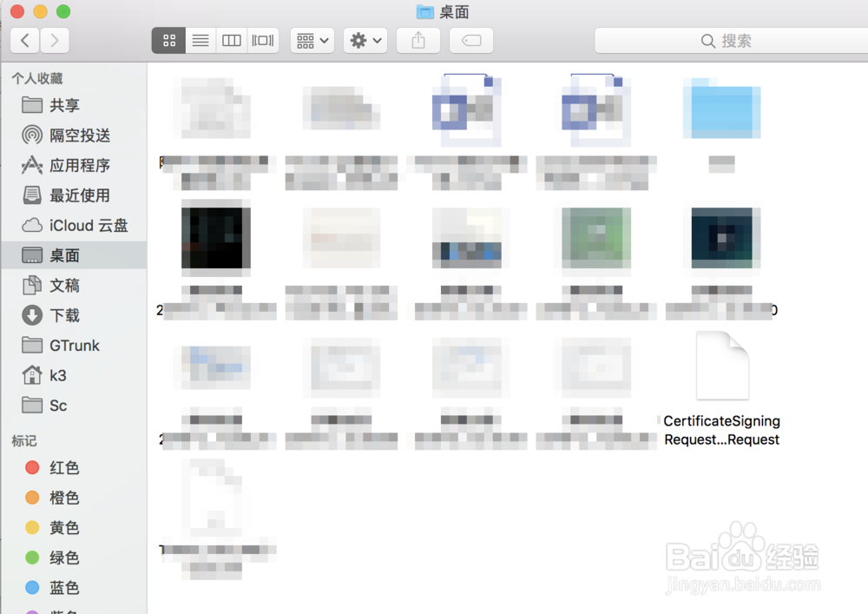Open the Sc folder in sidebar
The width and height of the screenshot is (868, 614).
click(74, 406)
